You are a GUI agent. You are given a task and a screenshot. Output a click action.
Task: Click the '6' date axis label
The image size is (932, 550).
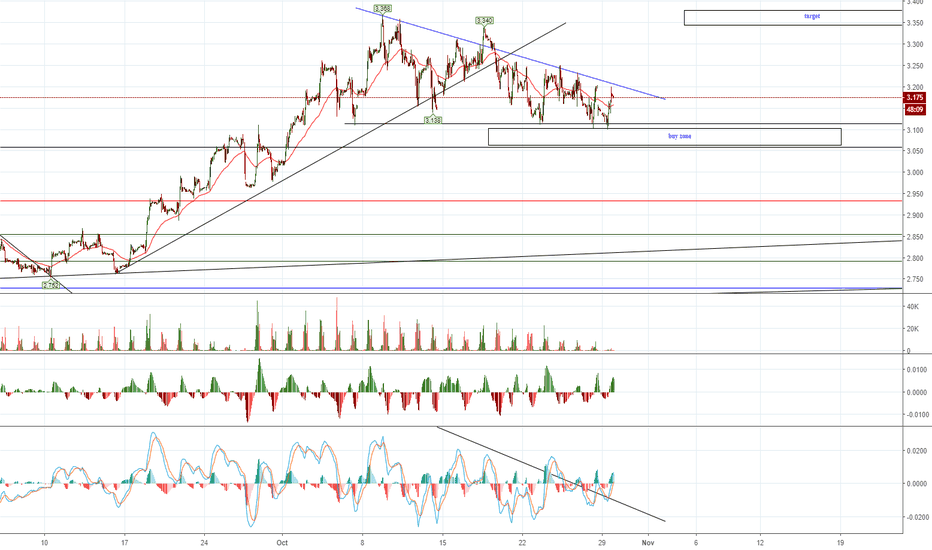pyautogui.click(x=696, y=543)
